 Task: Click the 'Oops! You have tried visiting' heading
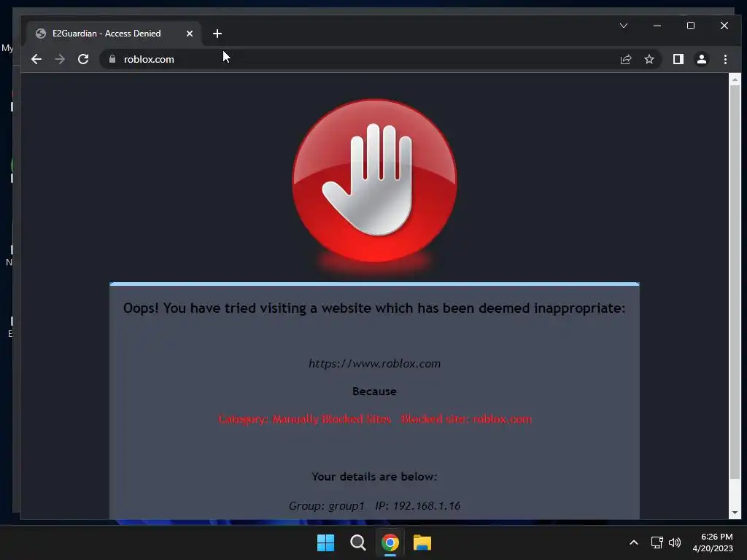[374, 308]
